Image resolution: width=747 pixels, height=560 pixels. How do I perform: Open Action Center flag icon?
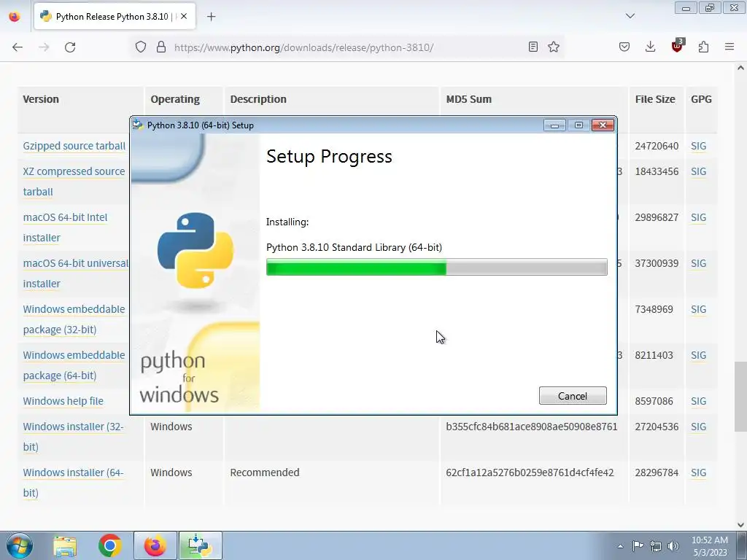tap(638, 545)
